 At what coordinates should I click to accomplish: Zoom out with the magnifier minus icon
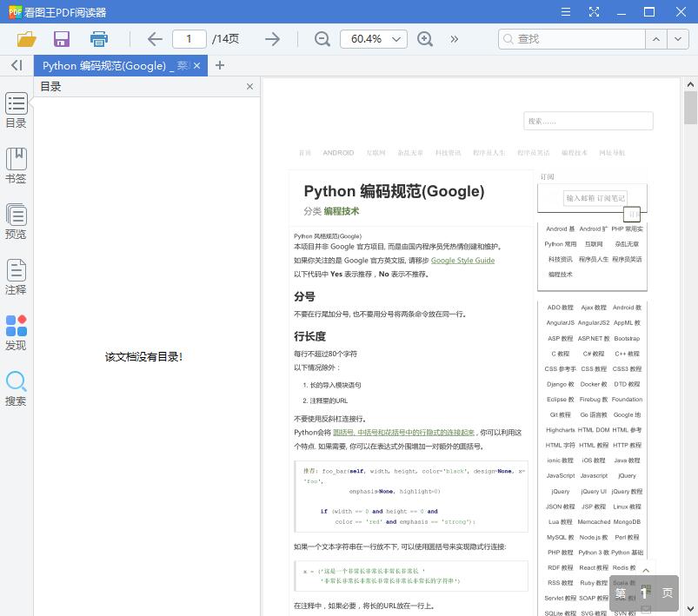(322, 39)
